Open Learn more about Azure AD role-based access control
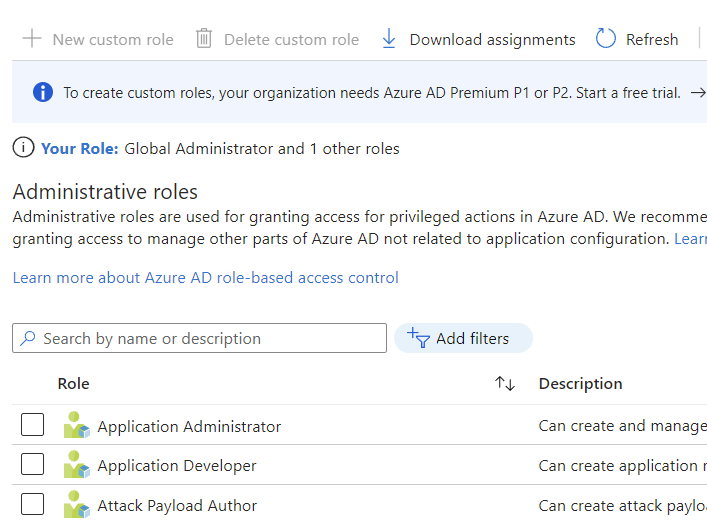The image size is (707, 522). point(206,278)
